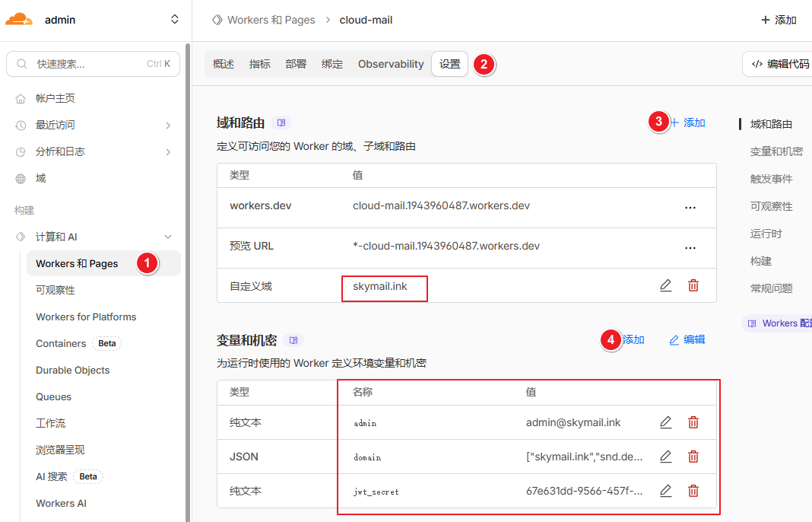Expand the 分析和日志 sidebar section
Viewport: 812px width, 522px height.
tap(168, 151)
